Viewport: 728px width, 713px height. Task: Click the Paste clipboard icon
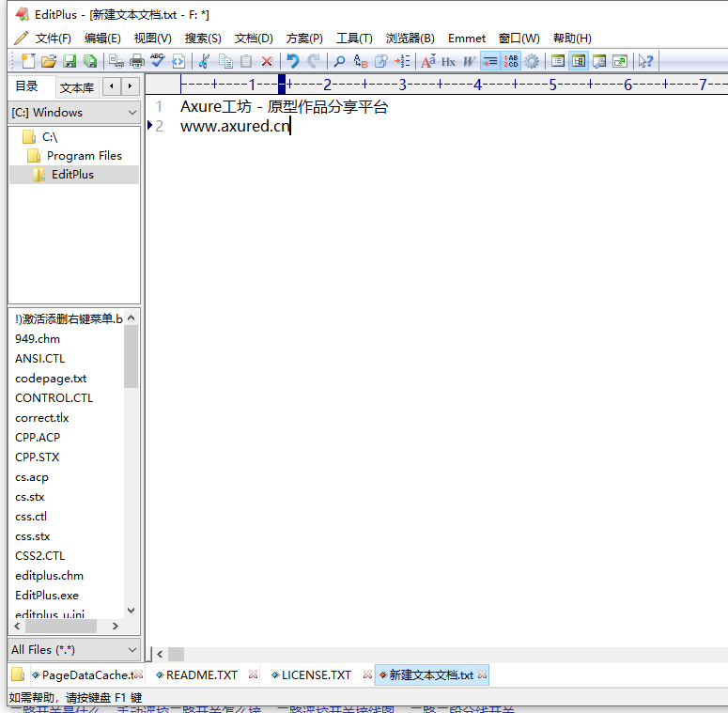coord(246,61)
